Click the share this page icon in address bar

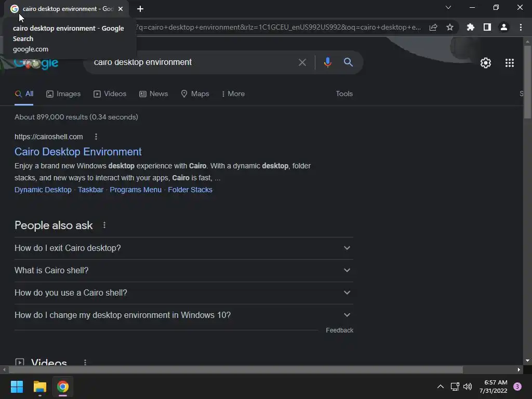433,28
